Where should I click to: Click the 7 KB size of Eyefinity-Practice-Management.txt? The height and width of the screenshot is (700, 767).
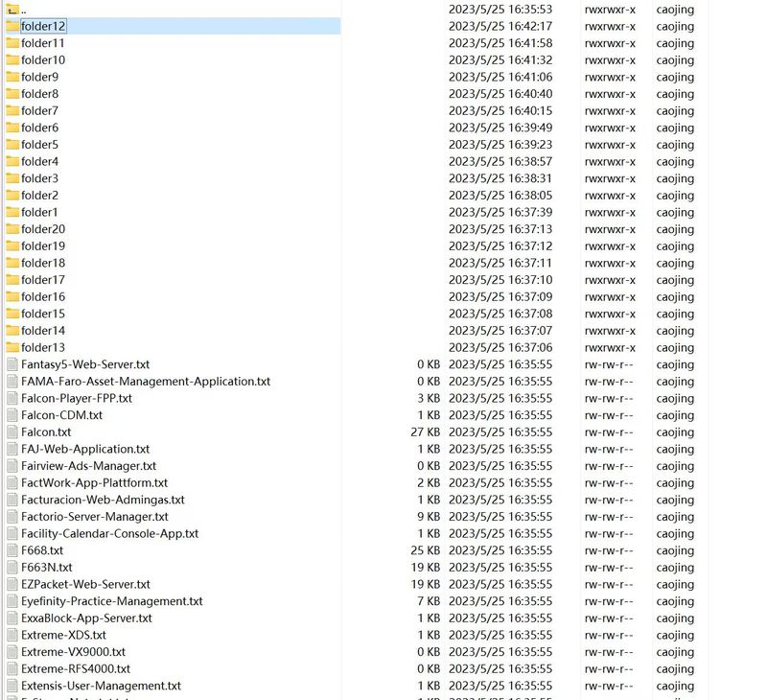coord(429,601)
